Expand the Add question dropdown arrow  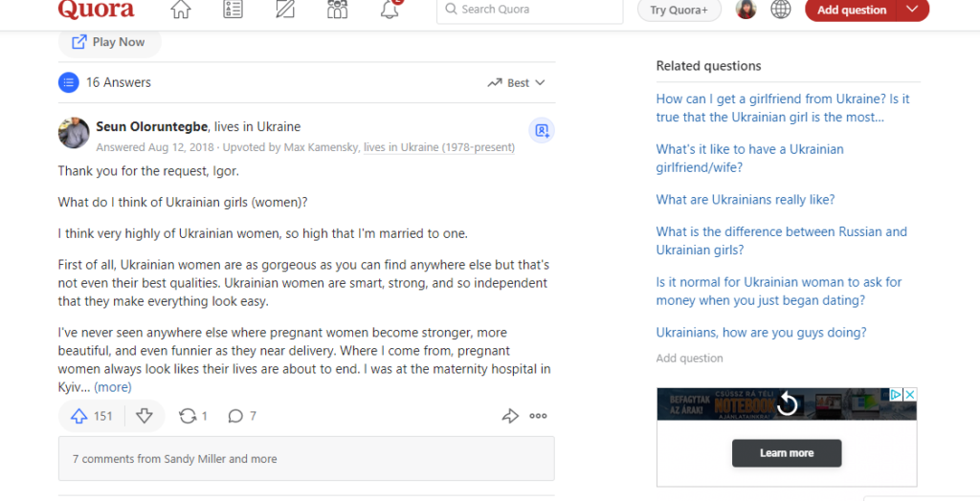(x=912, y=11)
